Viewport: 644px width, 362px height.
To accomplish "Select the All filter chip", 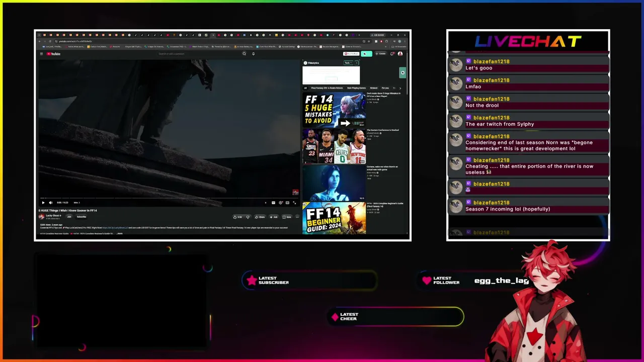I will point(305,88).
